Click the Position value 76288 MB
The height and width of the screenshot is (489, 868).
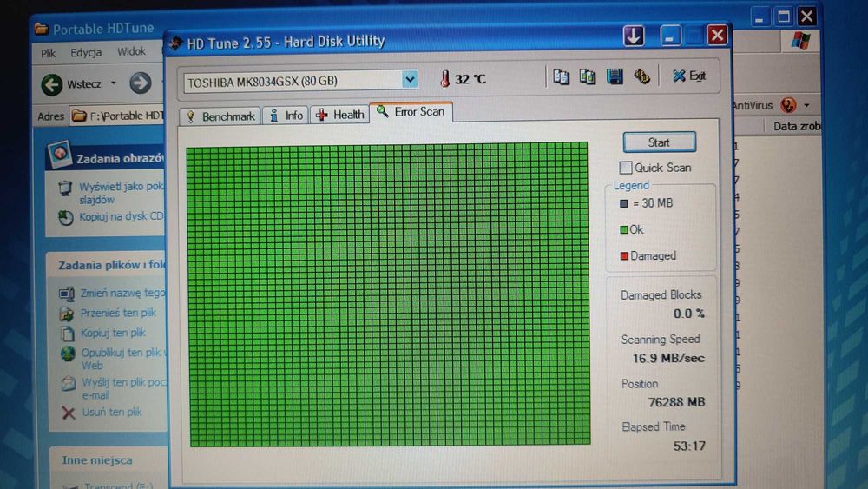coord(676,402)
